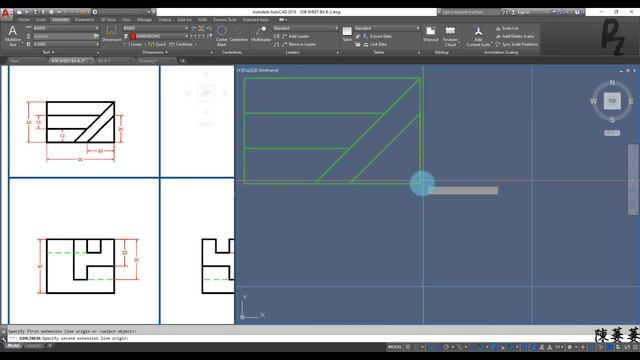
Task: Select the Multileader tool
Action: point(261,34)
